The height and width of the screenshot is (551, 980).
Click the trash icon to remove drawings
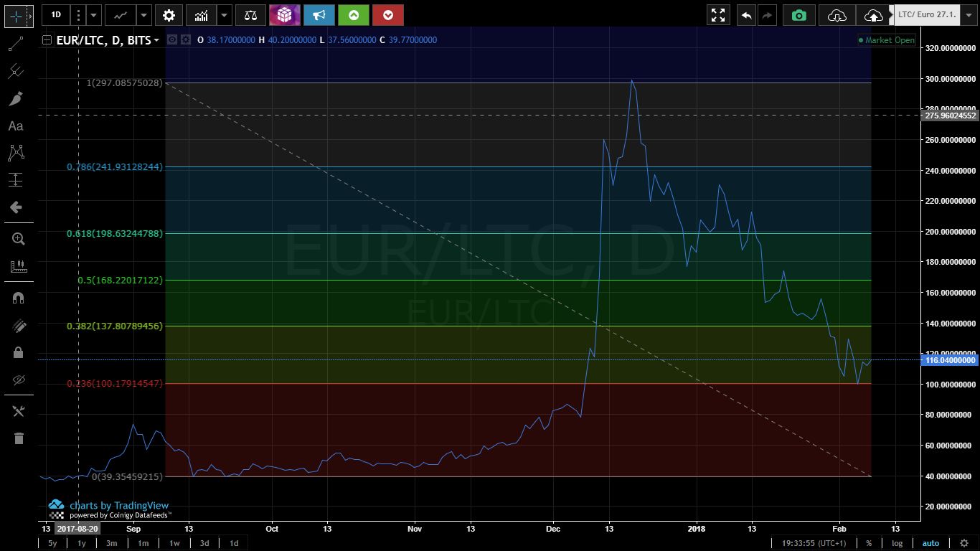(18, 438)
